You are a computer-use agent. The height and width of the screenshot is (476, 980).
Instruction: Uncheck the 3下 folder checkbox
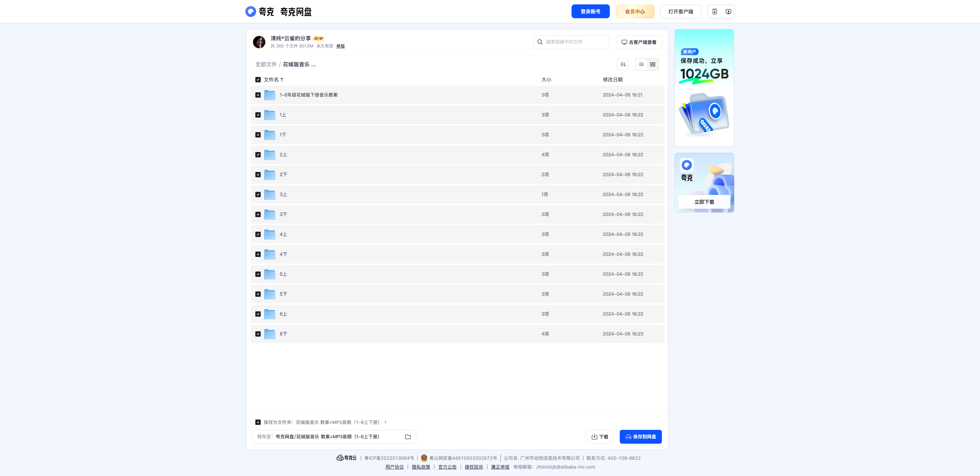[x=258, y=214]
